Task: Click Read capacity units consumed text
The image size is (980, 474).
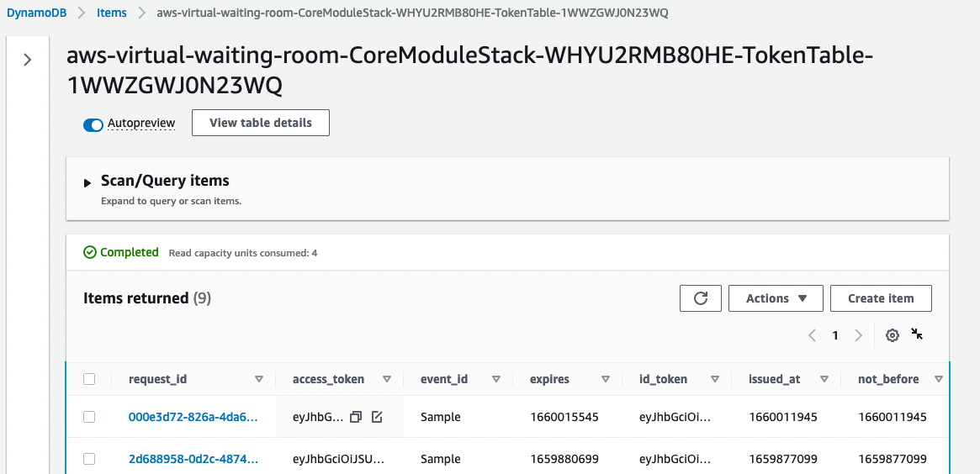Action: tap(243, 253)
